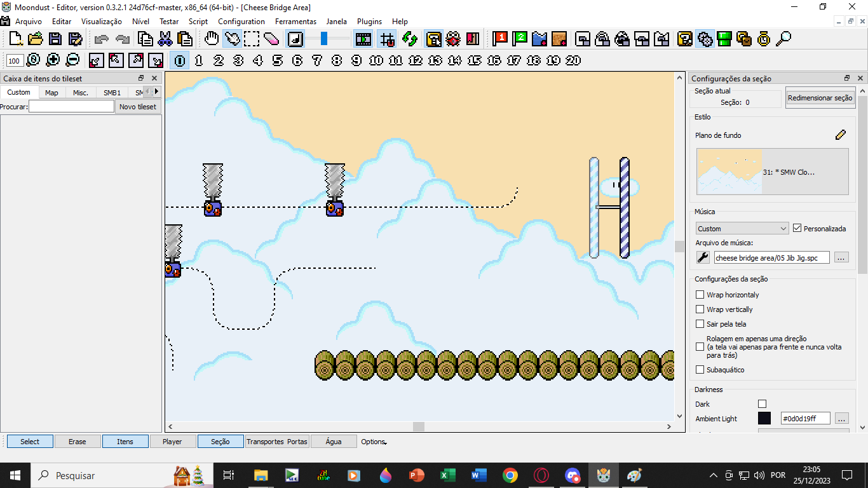Enable Sair pela tela checkbox

700,324
